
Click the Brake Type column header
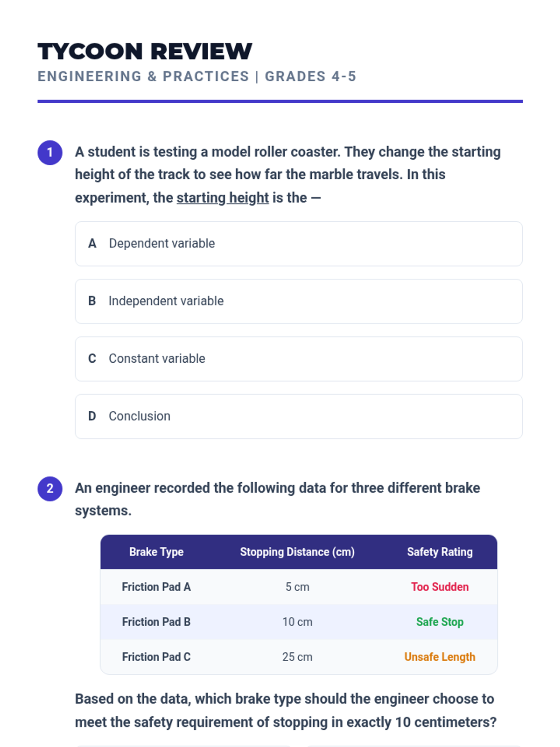click(156, 552)
